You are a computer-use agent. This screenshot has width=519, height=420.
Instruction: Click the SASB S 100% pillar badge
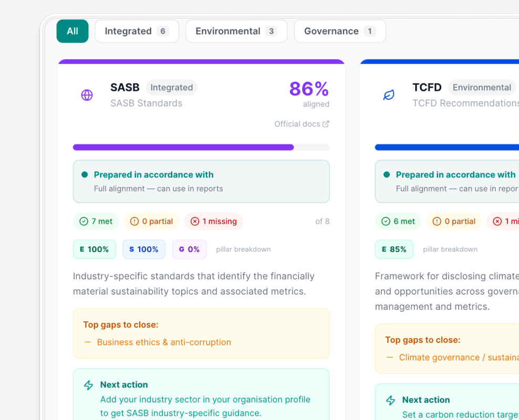(143, 249)
